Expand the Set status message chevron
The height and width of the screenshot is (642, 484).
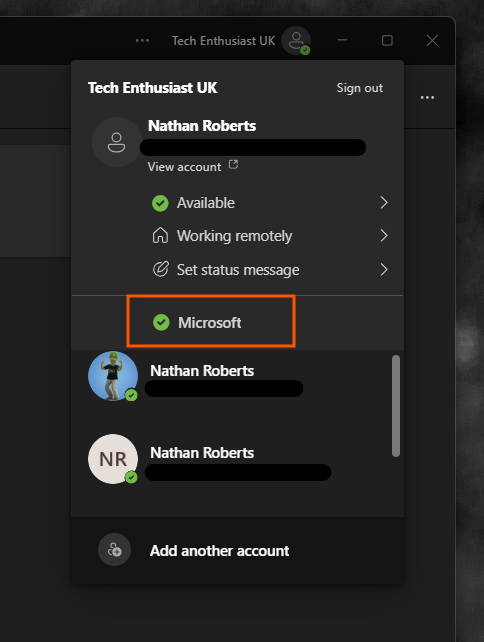(x=384, y=269)
